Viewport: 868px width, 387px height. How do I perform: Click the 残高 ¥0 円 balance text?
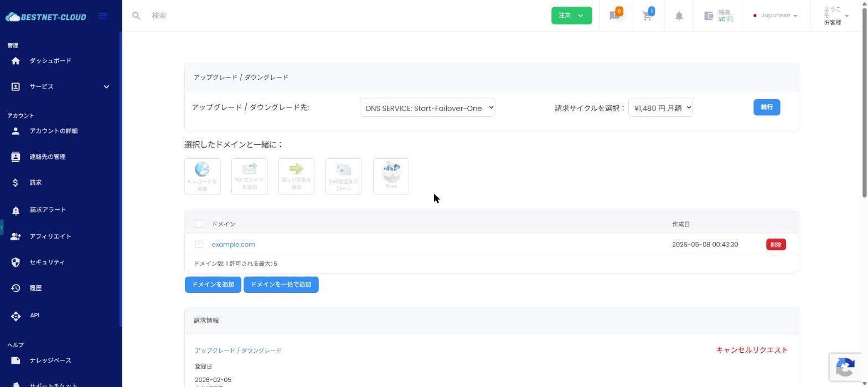tap(725, 16)
